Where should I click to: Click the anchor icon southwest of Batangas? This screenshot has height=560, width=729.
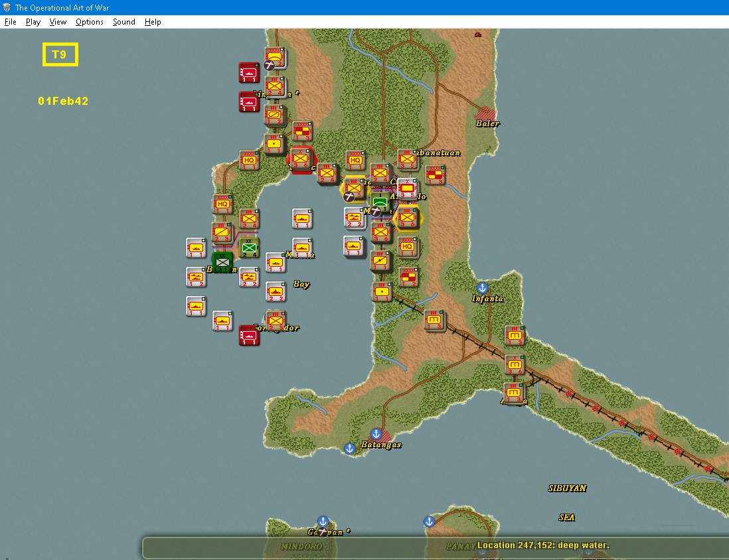click(x=350, y=449)
